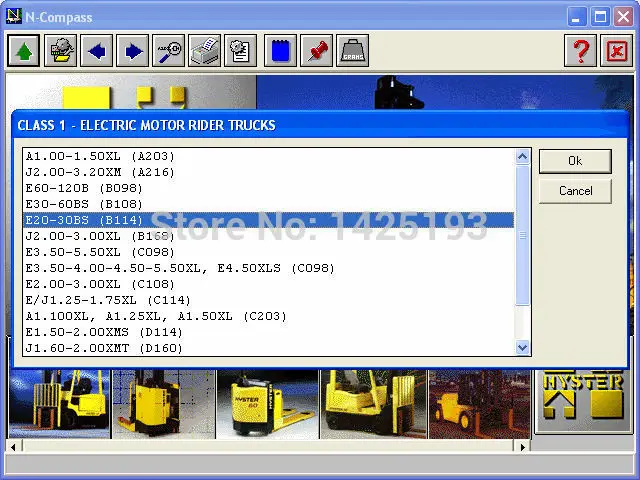640x480 pixels.
Task: Go back with the blue left arrow
Action: [x=97, y=51]
